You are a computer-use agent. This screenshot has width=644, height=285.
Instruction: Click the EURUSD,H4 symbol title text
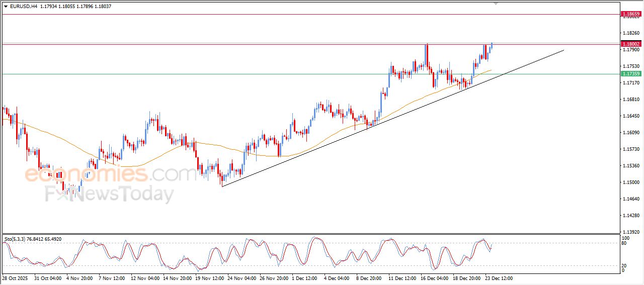tap(23, 7)
